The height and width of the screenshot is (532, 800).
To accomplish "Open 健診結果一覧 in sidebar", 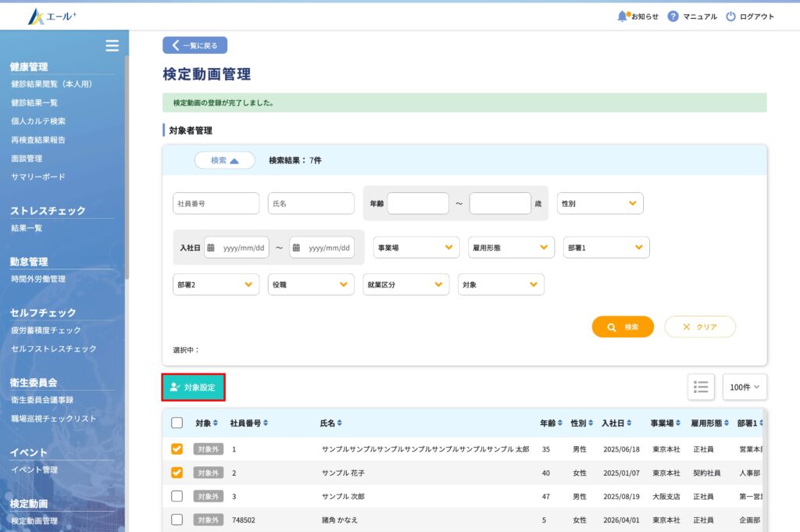I will click(34, 102).
